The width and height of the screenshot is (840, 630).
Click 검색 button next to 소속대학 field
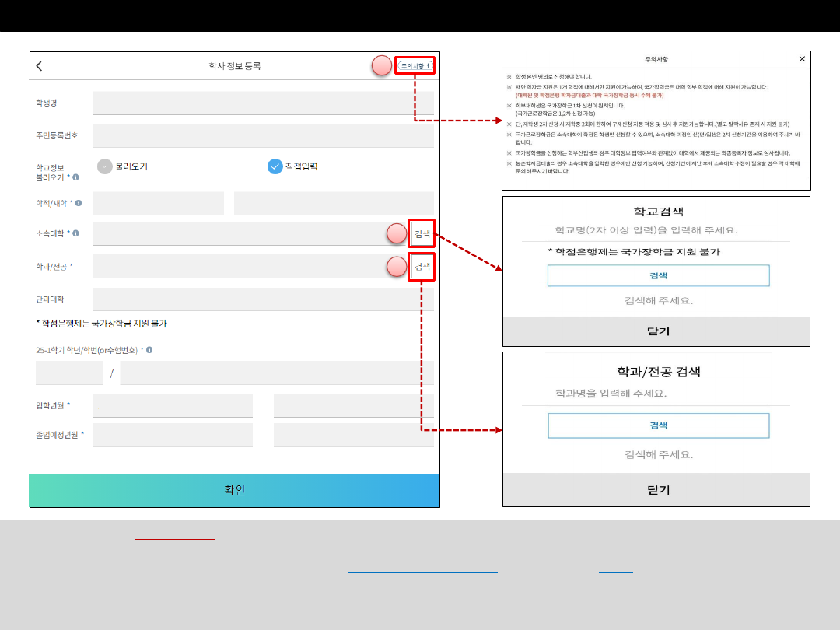coord(422,234)
